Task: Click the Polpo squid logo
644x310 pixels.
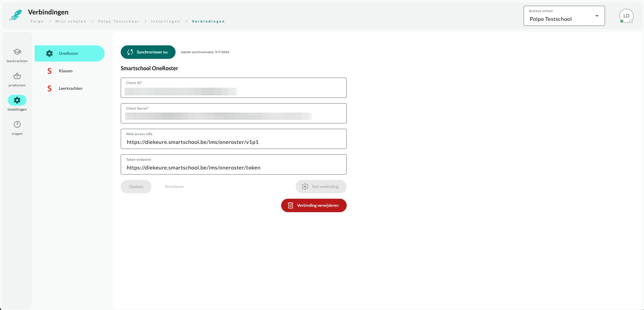Action: 15,15
